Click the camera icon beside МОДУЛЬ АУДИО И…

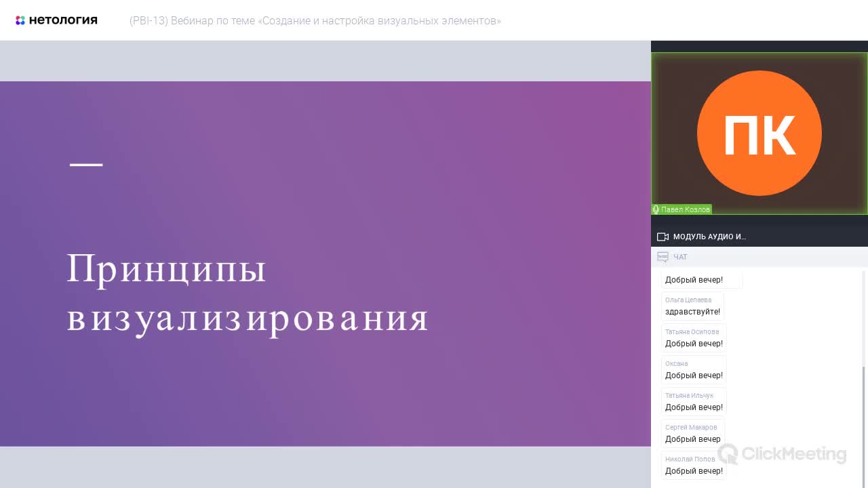click(x=663, y=237)
